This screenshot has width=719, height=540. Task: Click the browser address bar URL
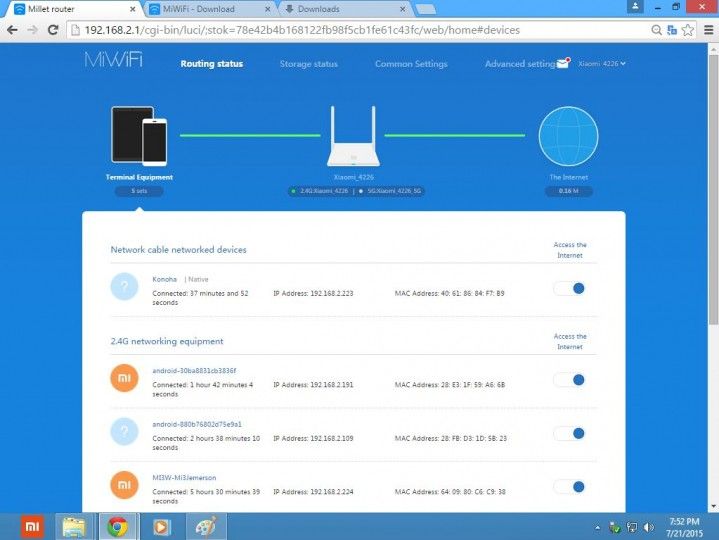[303, 30]
